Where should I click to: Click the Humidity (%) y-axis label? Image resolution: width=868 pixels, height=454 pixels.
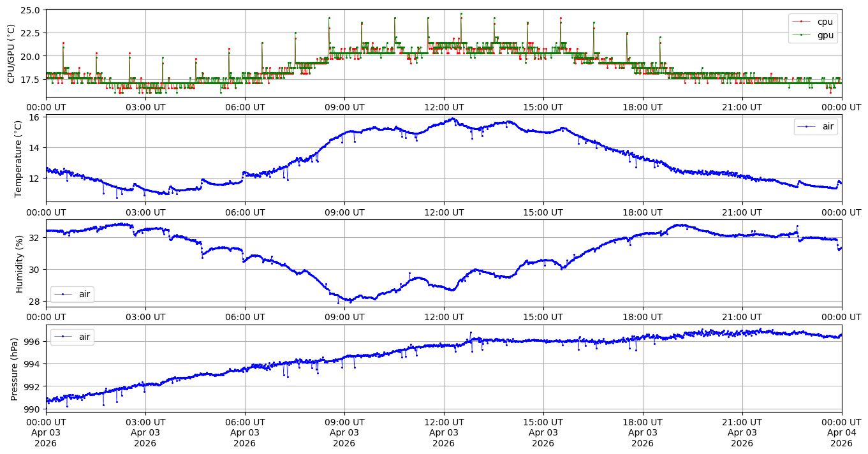coord(19,263)
